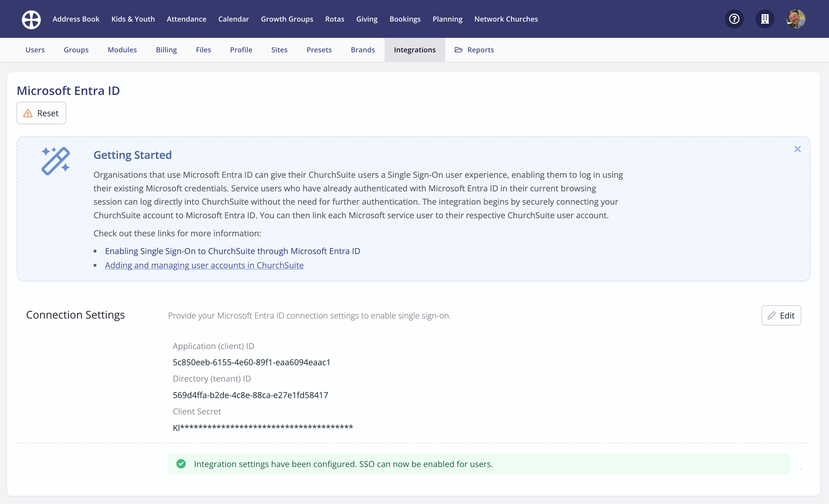Click the Reset warning button

[x=41, y=113]
